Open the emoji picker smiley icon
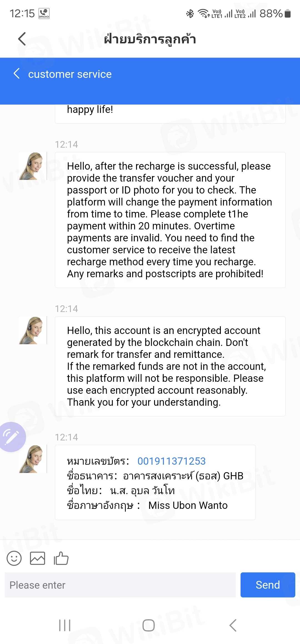 click(14, 558)
